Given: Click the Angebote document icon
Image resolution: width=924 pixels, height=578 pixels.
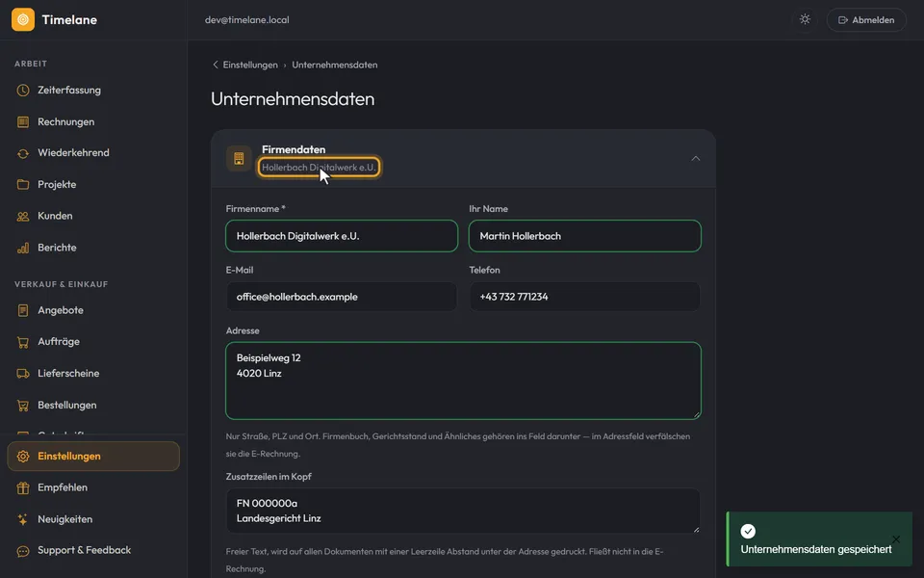Looking at the screenshot, I should tap(23, 310).
